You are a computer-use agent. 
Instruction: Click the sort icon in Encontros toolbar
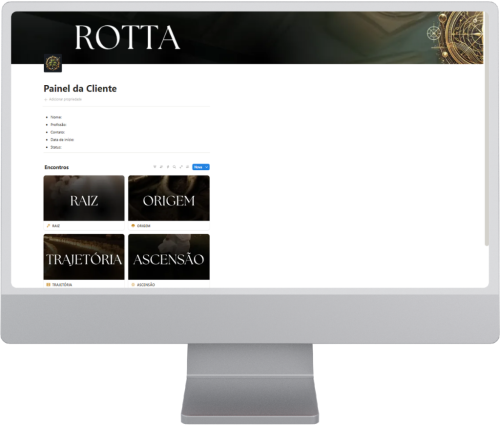(x=161, y=167)
